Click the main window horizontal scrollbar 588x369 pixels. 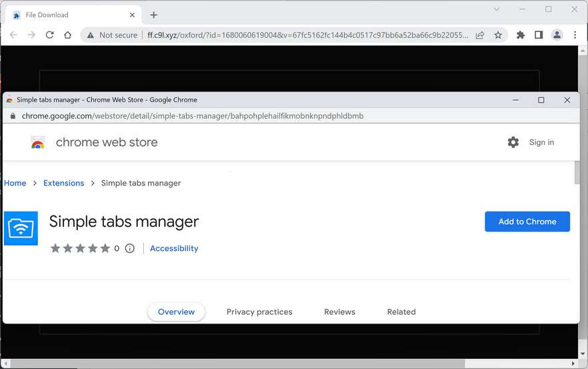click(237, 364)
